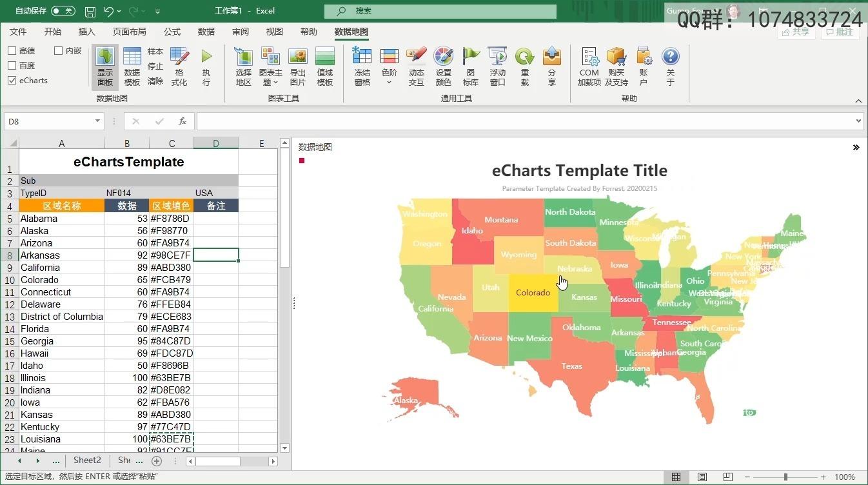This screenshot has height=485, width=868.
Task: Open the Name Box dropdown arrow
Action: (x=97, y=121)
